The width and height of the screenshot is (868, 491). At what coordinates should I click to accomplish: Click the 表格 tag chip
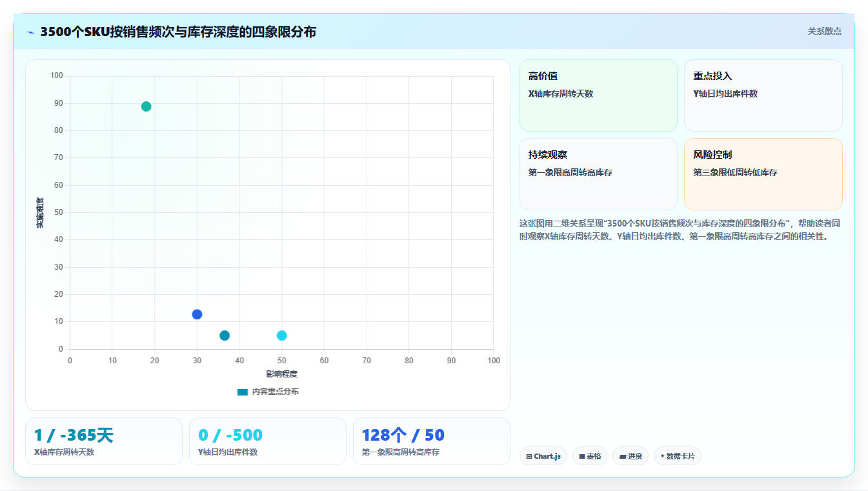(590, 456)
